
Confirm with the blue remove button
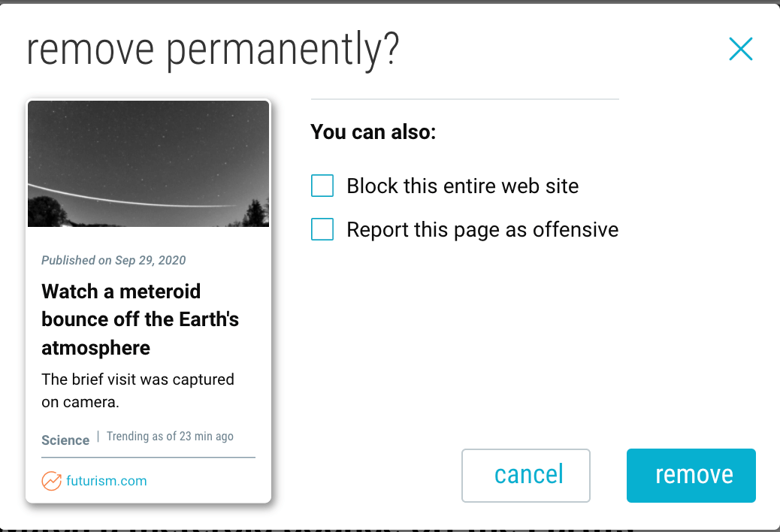point(691,476)
